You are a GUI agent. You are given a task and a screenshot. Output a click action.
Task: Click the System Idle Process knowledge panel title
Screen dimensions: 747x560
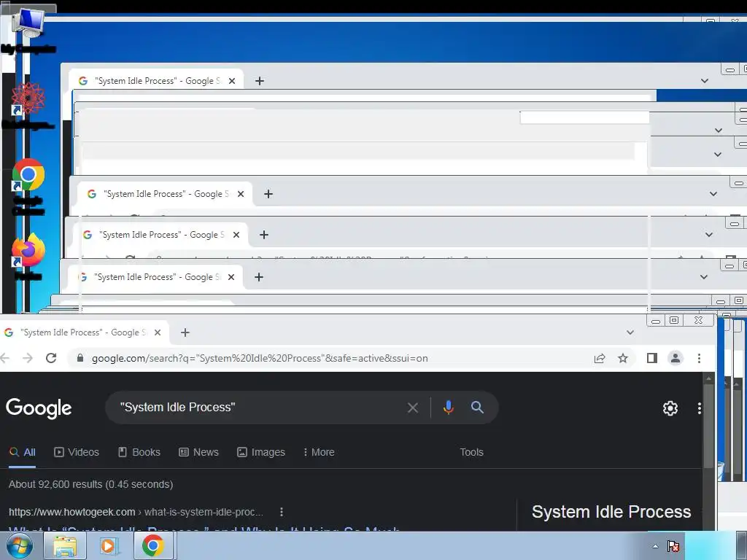(611, 512)
